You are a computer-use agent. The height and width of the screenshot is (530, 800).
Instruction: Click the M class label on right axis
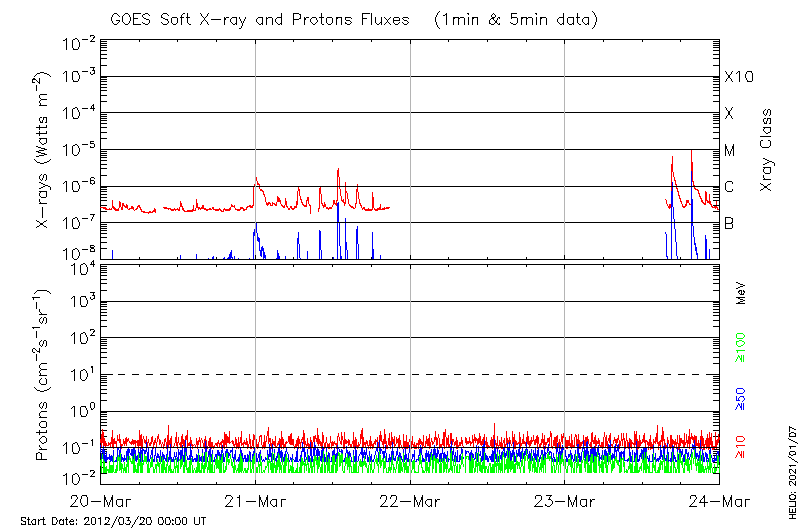click(730, 151)
